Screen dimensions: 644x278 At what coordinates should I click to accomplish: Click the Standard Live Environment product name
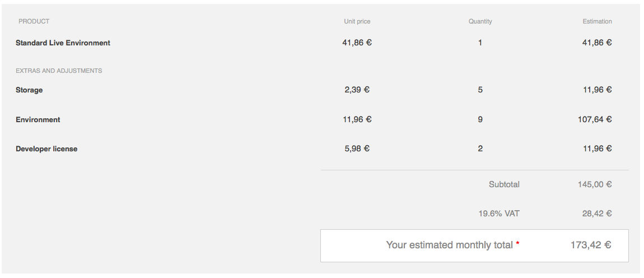(x=63, y=43)
